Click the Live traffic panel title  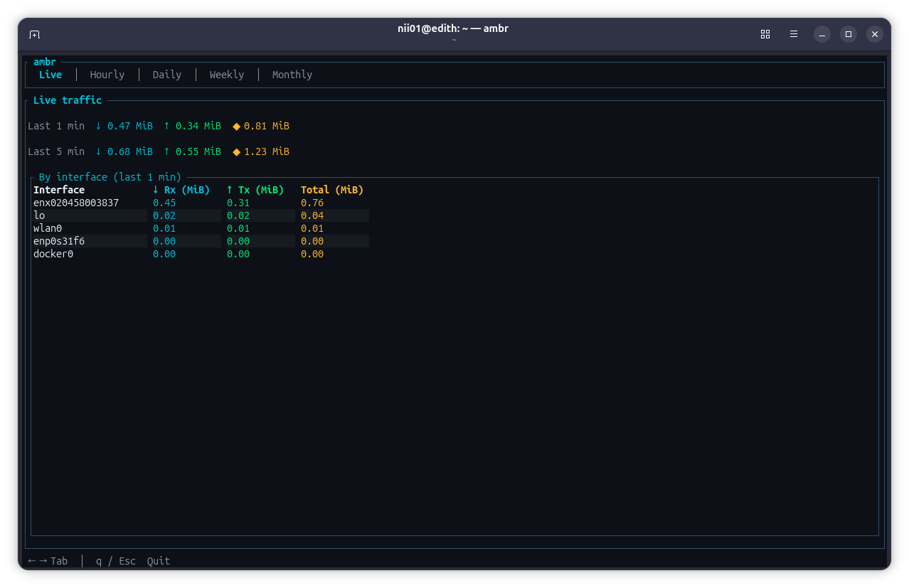point(68,100)
